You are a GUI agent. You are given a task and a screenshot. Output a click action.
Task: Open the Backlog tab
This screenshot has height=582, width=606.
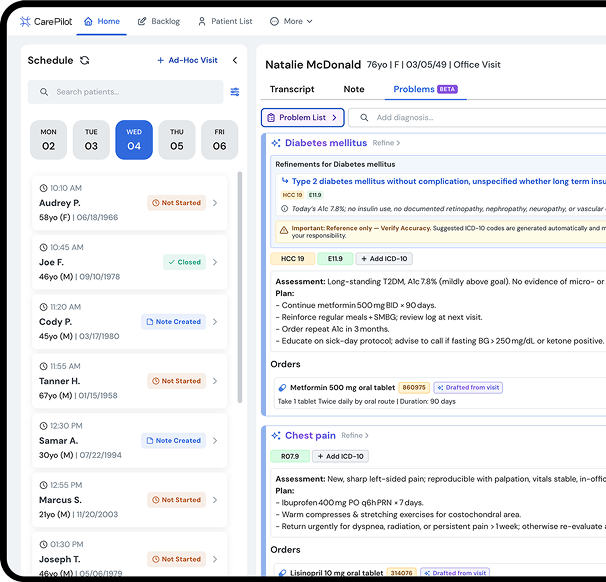159,21
